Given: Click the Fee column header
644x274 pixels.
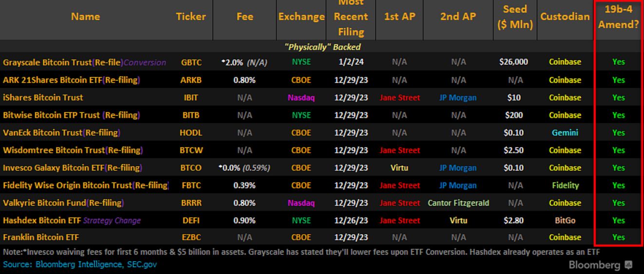Looking at the screenshot, I should click(x=244, y=17).
